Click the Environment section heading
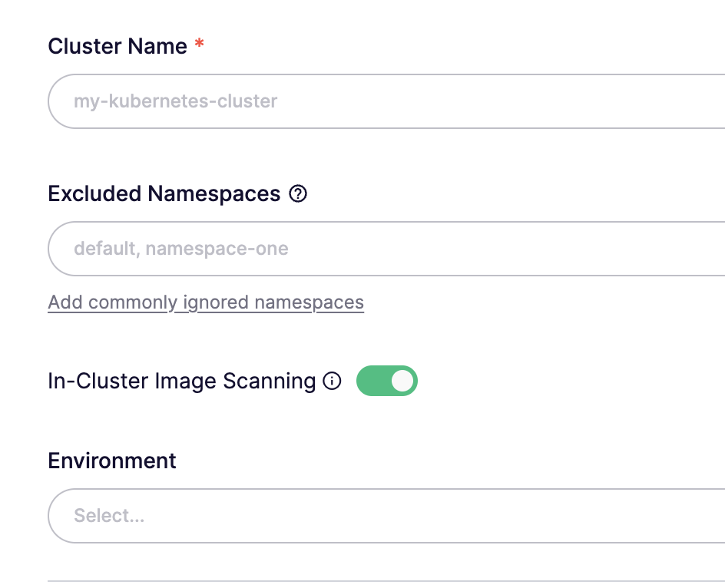725x588 pixels. coord(112,461)
